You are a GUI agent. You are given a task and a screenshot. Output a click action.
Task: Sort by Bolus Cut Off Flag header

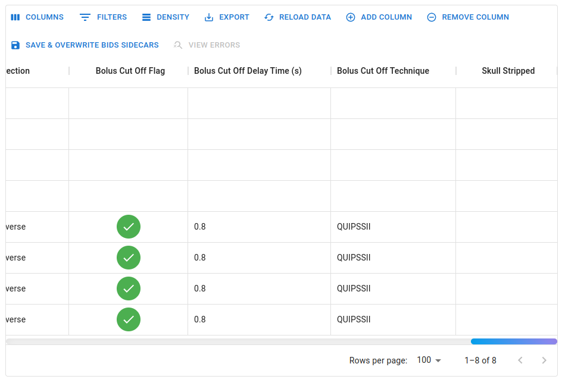coord(130,71)
